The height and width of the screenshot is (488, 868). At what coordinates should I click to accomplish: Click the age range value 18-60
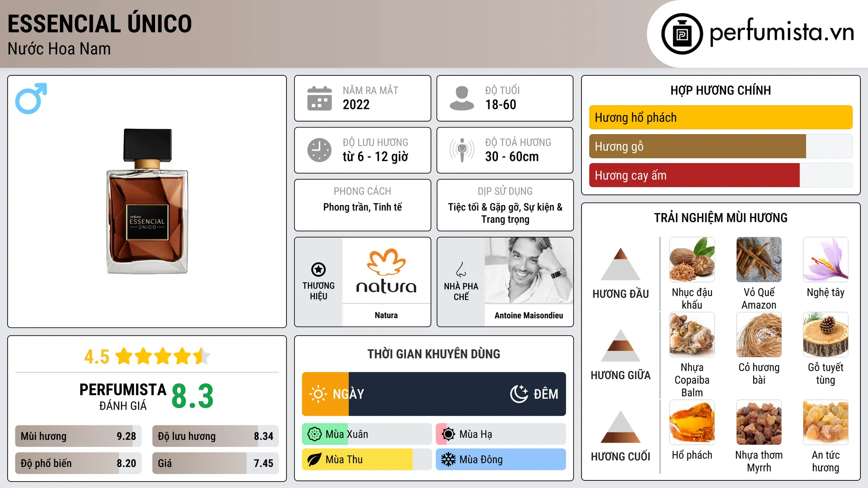(x=501, y=105)
